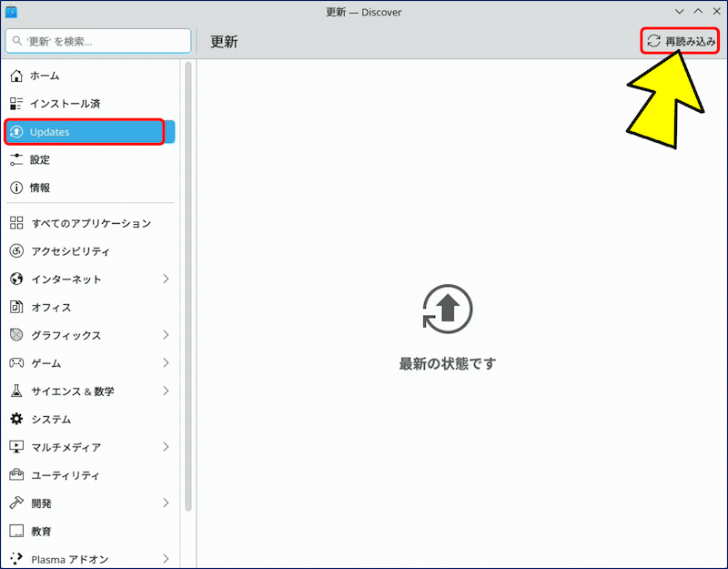Expand the インターネット category chevron
Screen dimensions: 728x569
166,279
